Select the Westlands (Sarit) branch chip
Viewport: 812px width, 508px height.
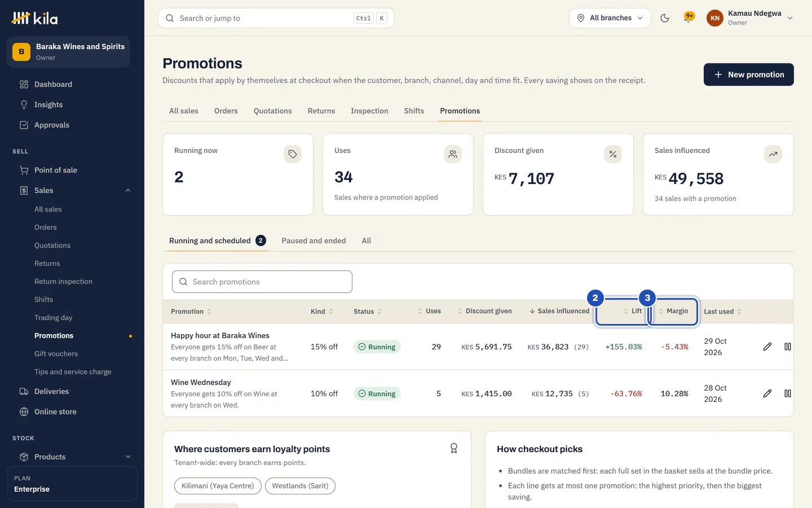[x=300, y=486]
